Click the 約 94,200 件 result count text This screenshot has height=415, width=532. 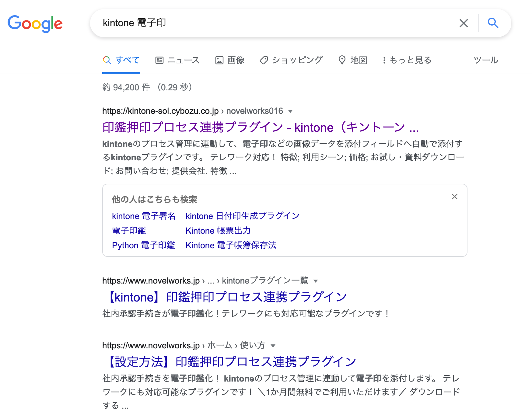tap(126, 88)
